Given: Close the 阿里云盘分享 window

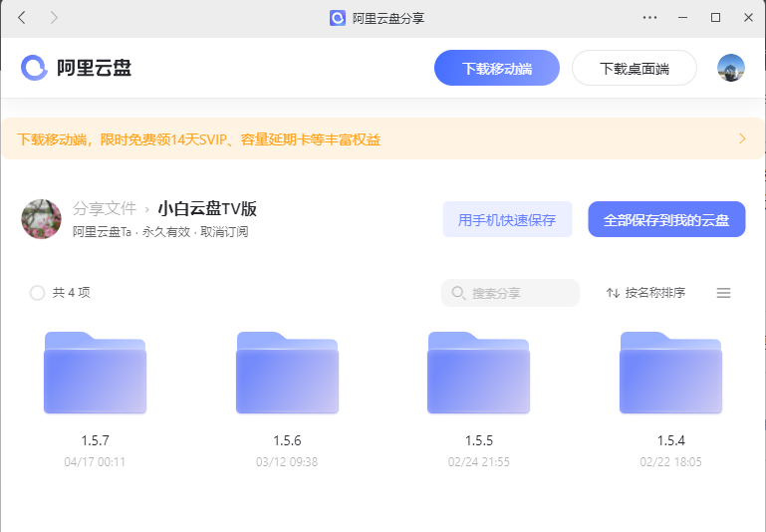Looking at the screenshot, I should click(x=748, y=18).
